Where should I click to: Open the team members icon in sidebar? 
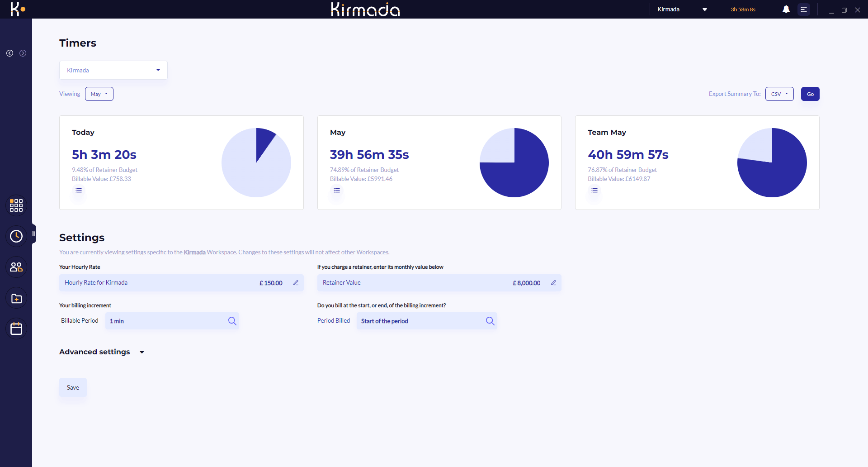pos(16,267)
